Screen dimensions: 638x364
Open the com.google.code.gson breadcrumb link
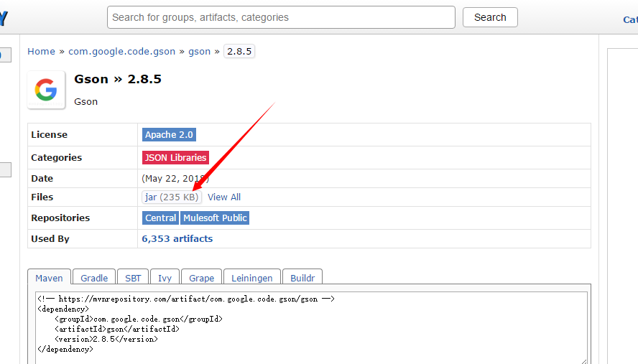pyautogui.click(x=121, y=51)
